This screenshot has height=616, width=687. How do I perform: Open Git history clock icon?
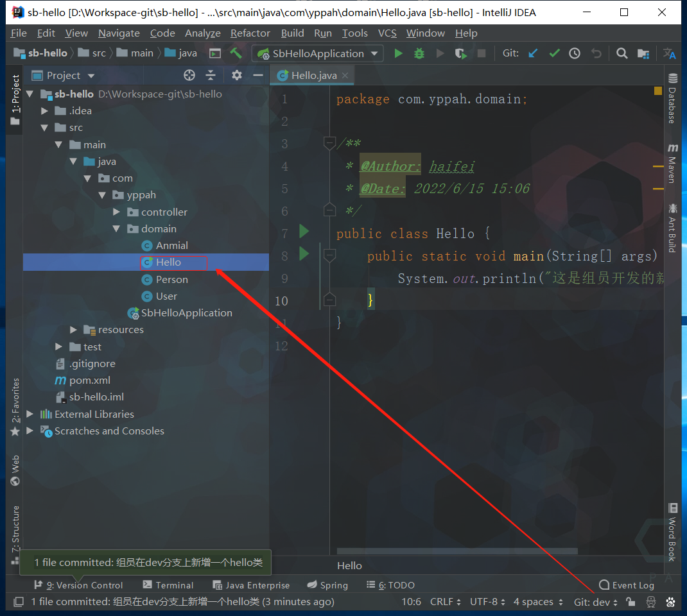tap(575, 54)
